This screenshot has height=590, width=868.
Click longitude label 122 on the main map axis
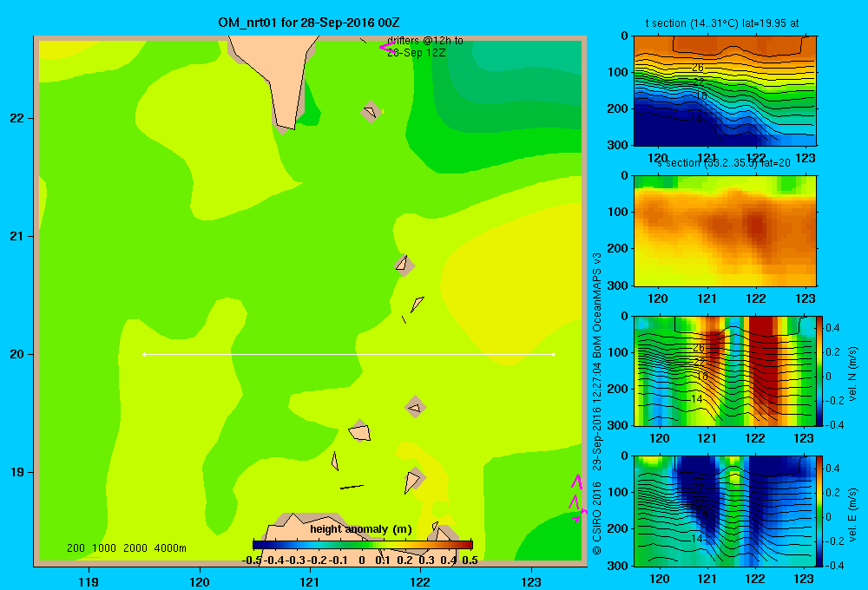click(x=420, y=581)
